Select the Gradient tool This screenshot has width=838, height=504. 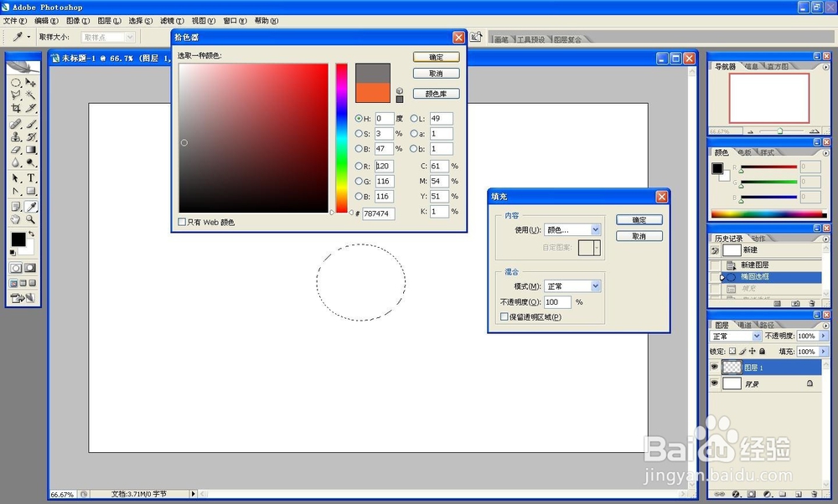click(31, 150)
